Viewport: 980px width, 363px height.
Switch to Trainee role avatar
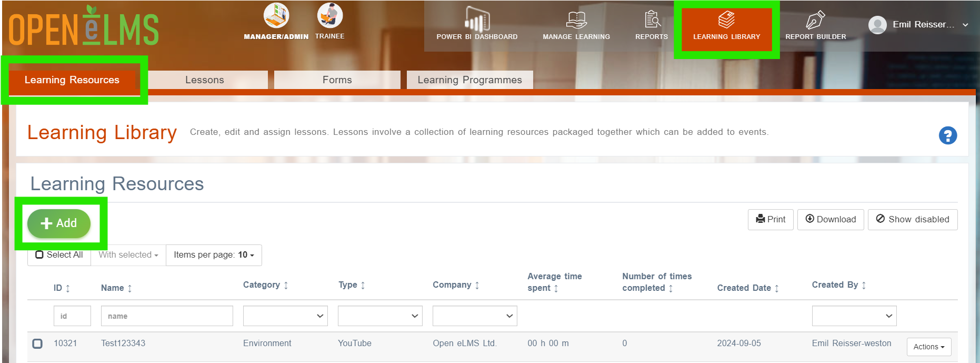[330, 15]
